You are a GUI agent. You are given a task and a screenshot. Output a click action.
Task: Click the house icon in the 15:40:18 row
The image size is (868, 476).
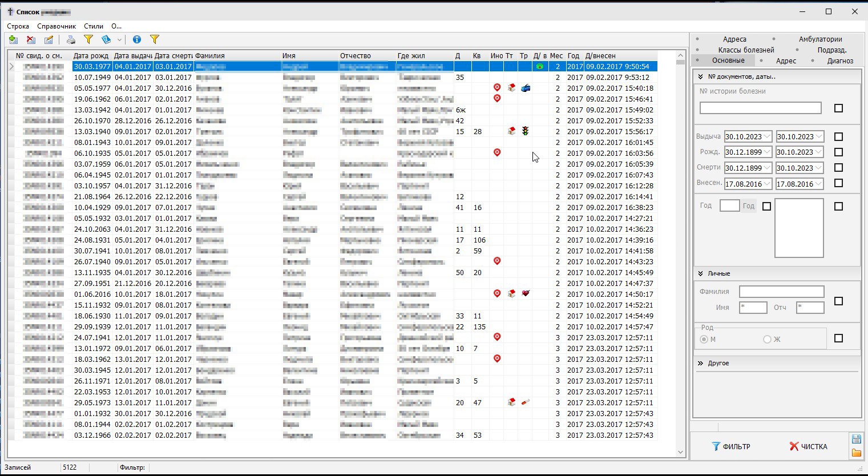tap(511, 88)
